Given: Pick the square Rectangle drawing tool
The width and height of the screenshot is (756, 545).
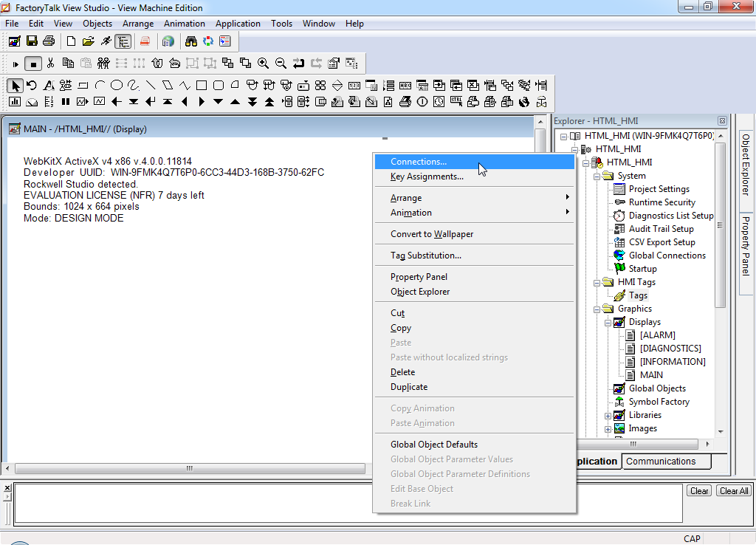Looking at the screenshot, I should [x=202, y=86].
